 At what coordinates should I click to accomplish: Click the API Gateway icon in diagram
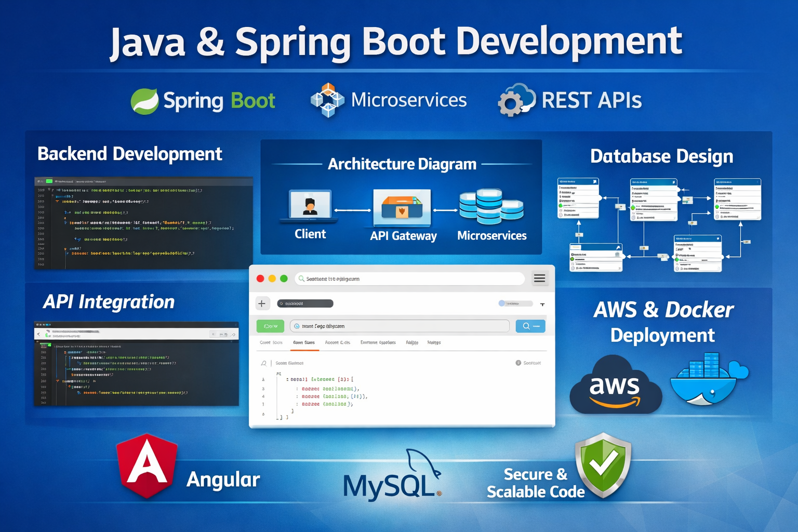click(402, 208)
